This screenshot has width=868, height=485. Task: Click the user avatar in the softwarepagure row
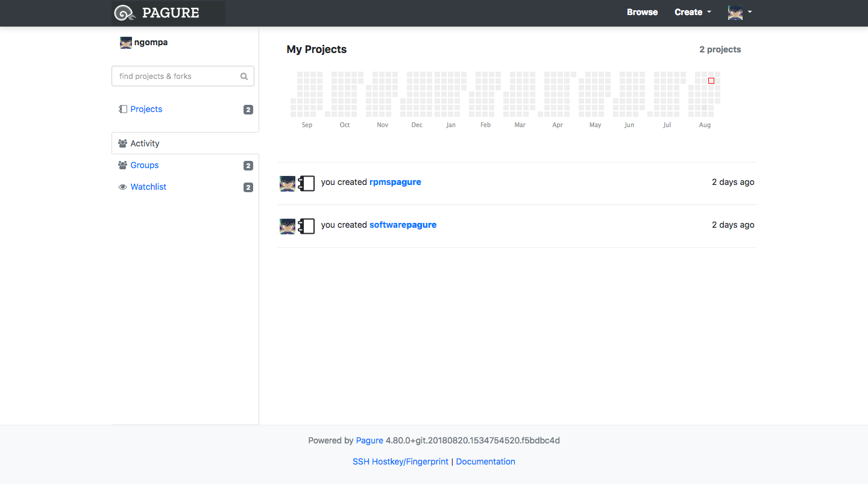(288, 226)
